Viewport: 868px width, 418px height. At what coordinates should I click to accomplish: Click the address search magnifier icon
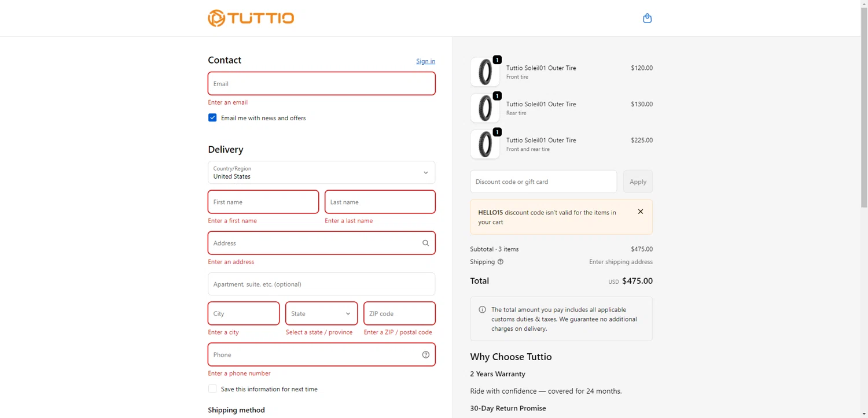(425, 243)
